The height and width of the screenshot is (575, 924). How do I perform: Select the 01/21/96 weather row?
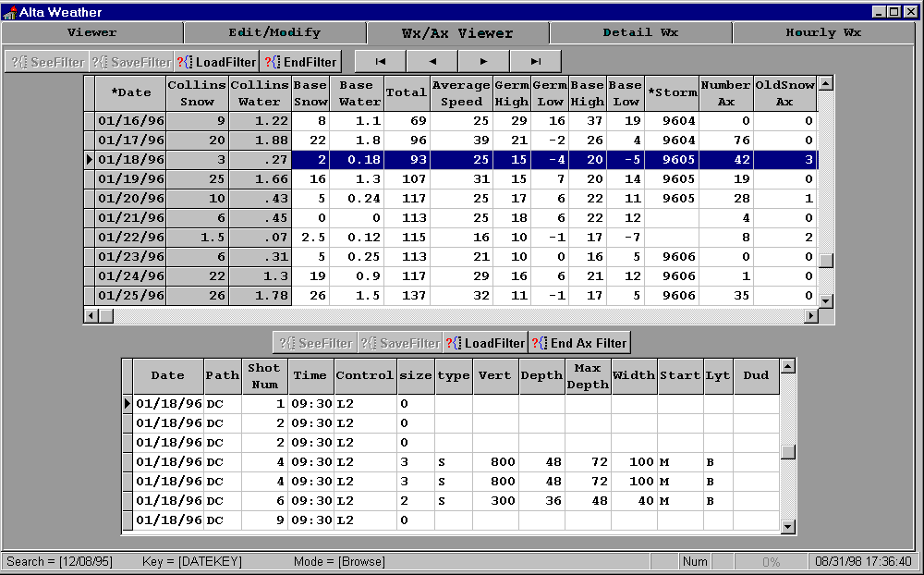click(x=130, y=218)
